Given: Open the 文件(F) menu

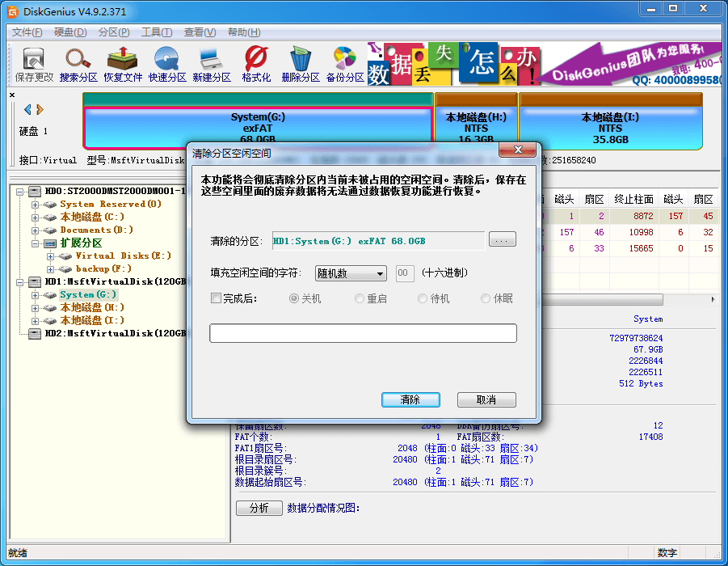Looking at the screenshot, I should coord(27,32).
